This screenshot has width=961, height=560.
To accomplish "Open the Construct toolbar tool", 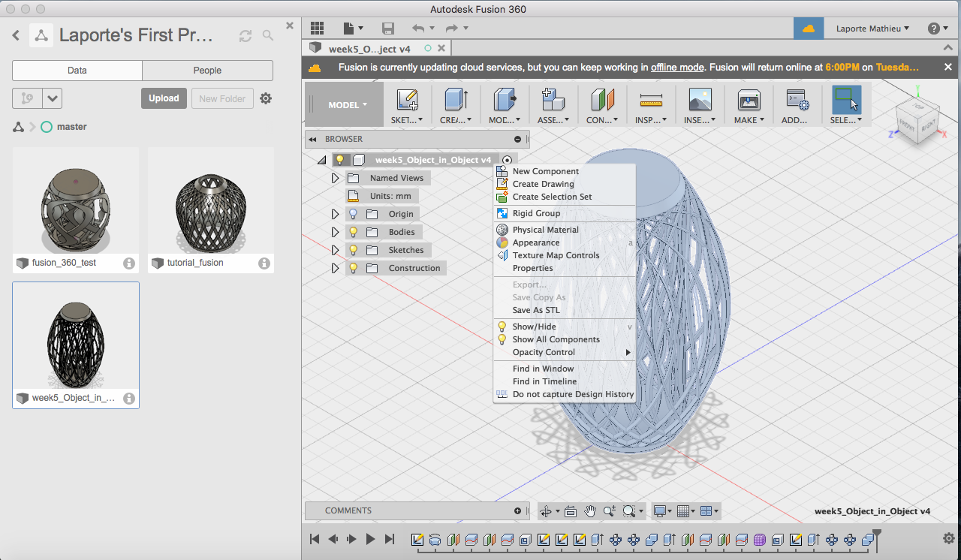I will click(x=602, y=104).
